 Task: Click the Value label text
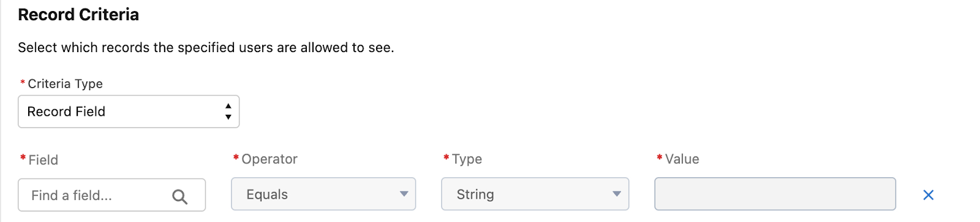(x=682, y=159)
